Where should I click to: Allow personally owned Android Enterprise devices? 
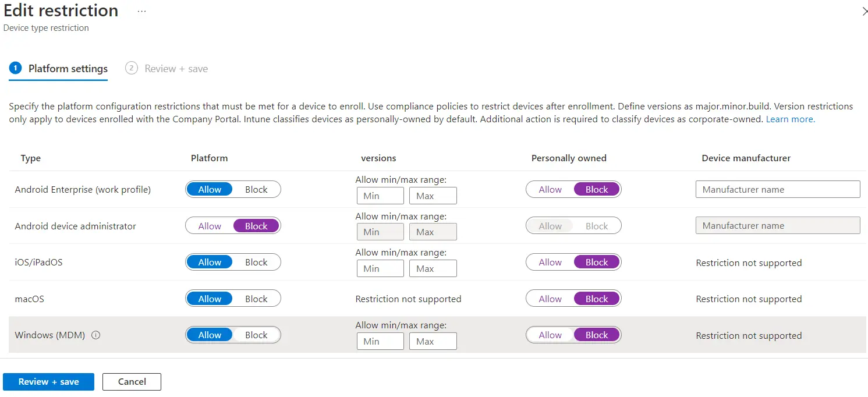click(550, 190)
